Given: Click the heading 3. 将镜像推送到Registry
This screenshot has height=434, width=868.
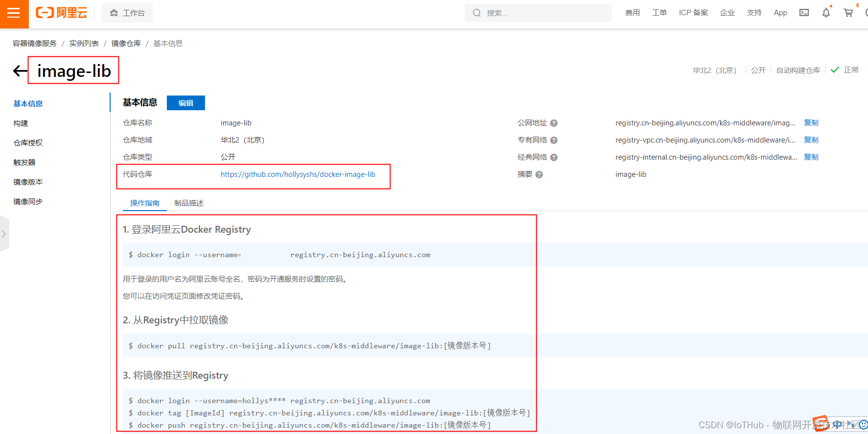Looking at the screenshot, I should click(176, 375).
